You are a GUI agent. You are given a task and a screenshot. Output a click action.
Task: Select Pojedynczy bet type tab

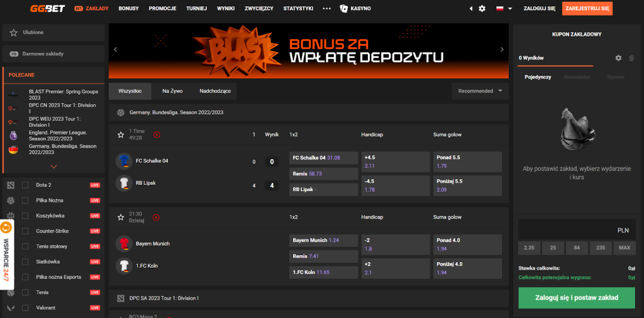click(x=538, y=77)
